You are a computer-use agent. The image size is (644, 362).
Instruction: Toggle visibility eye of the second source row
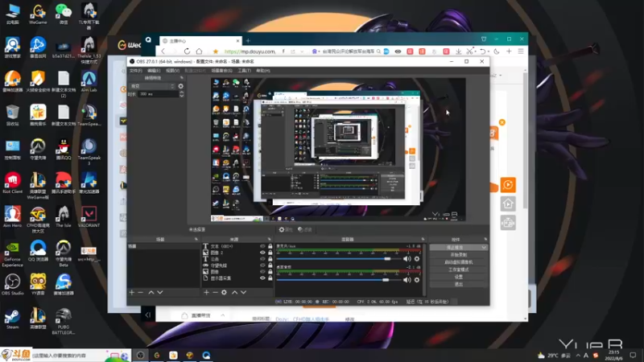pyautogui.click(x=262, y=253)
